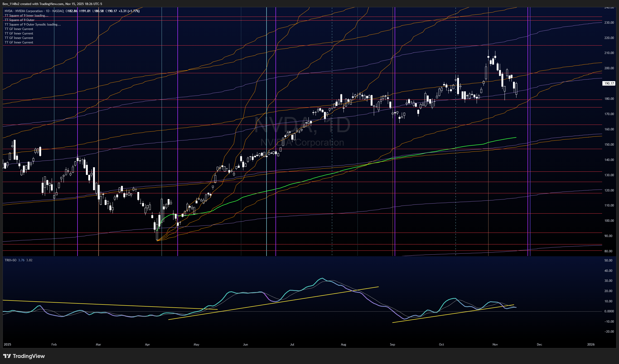
Task: Click the Nov label on the time axis
Action: (495, 345)
